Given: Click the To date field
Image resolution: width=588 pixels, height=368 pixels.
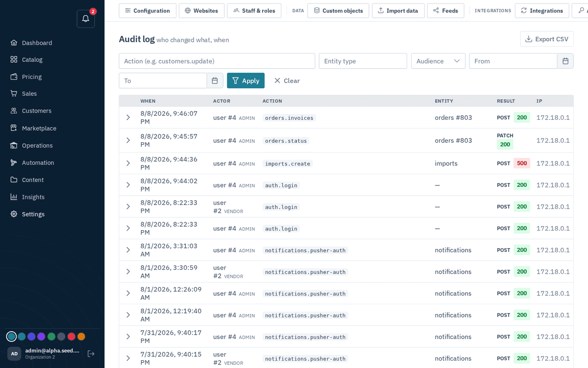Looking at the screenshot, I should (163, 80).
